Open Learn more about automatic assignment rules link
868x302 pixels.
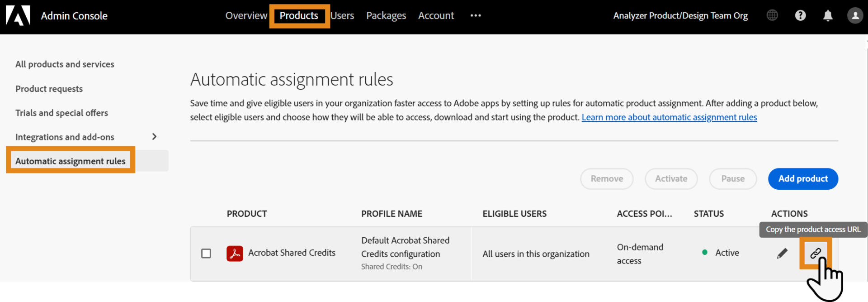click(x=669, y=117)
